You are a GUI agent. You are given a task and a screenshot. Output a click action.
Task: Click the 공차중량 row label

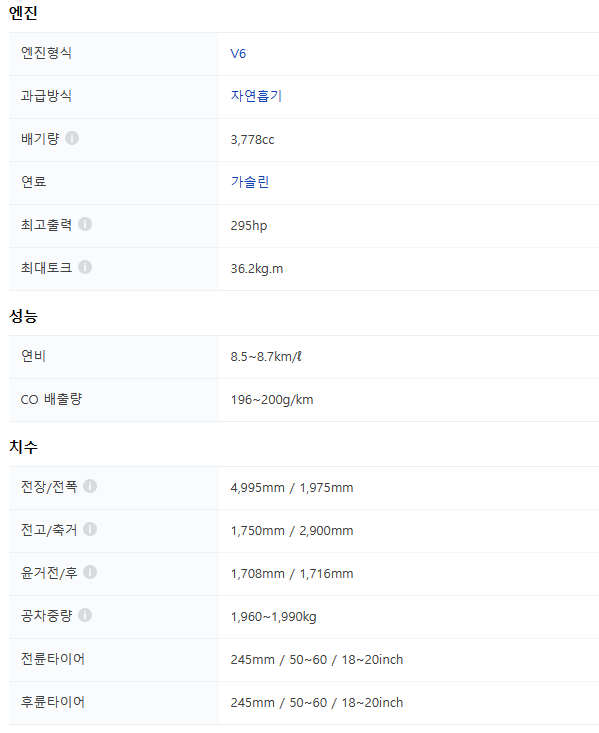(46, 616)
